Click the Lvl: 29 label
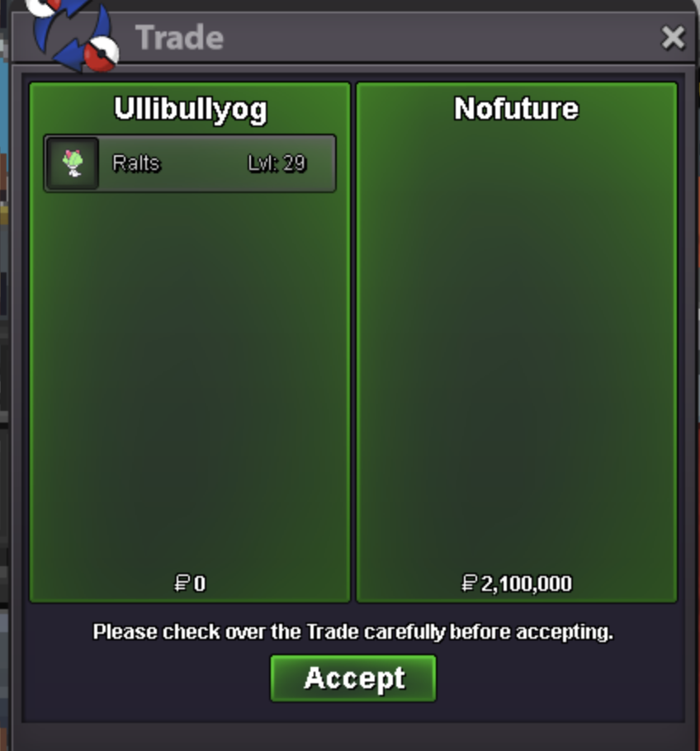 click(277, 163)
